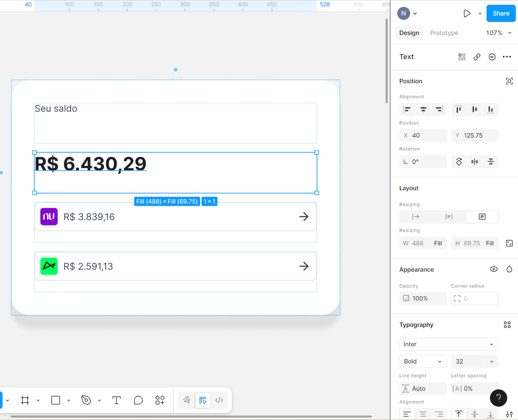The width and height of the screenshot is (518, 420).
Task: Click the Y position field
Action: [475, 135]
